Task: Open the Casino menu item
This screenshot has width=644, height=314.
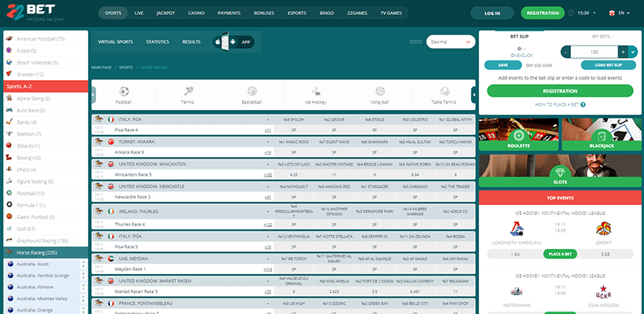Action: pos(196,13)
